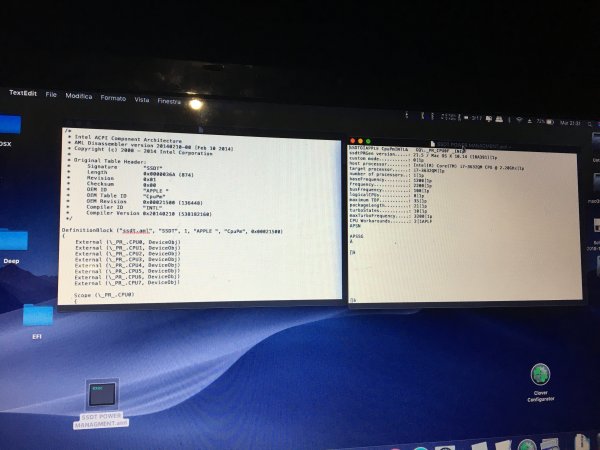
Task: Click the 'Original Table Header:' line
Action: coord(109,161)
